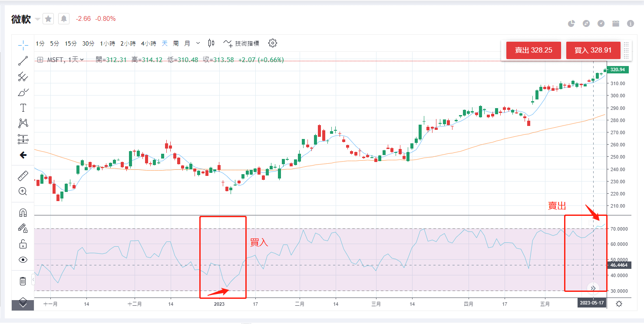Open the candlestick chart style icon
This screenshot has width=644, height=324.
click(211, 43)
